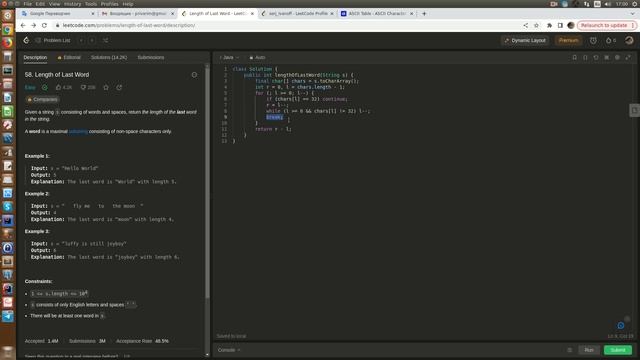Click the solved checkmark status icon

(44, 87)
